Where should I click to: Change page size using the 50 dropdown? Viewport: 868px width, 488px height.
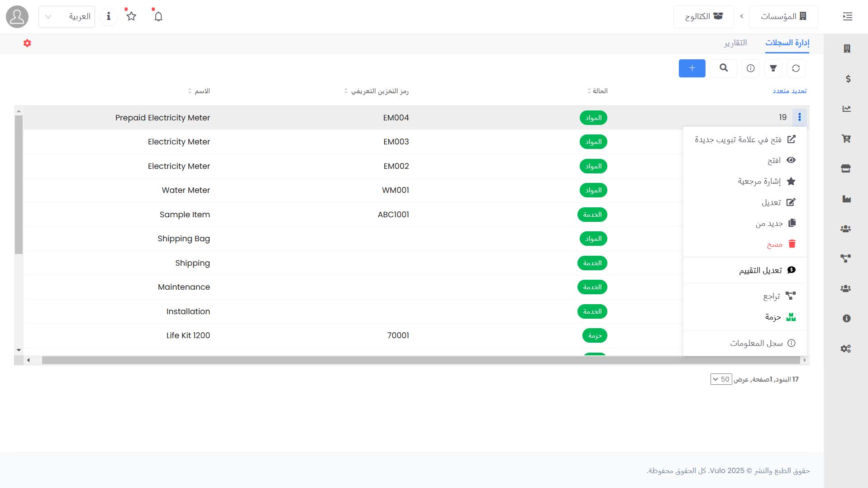coord(720,379)
